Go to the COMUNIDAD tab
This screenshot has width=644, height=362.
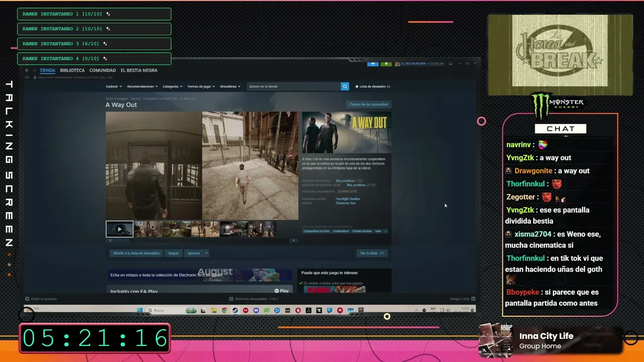pyautogui.click(x=103, y=70)
